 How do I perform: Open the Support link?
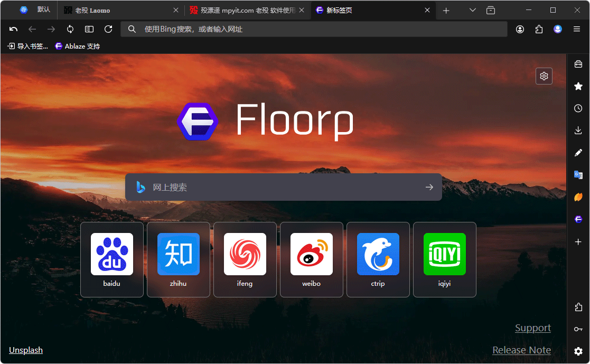click(x=533, y=328)
